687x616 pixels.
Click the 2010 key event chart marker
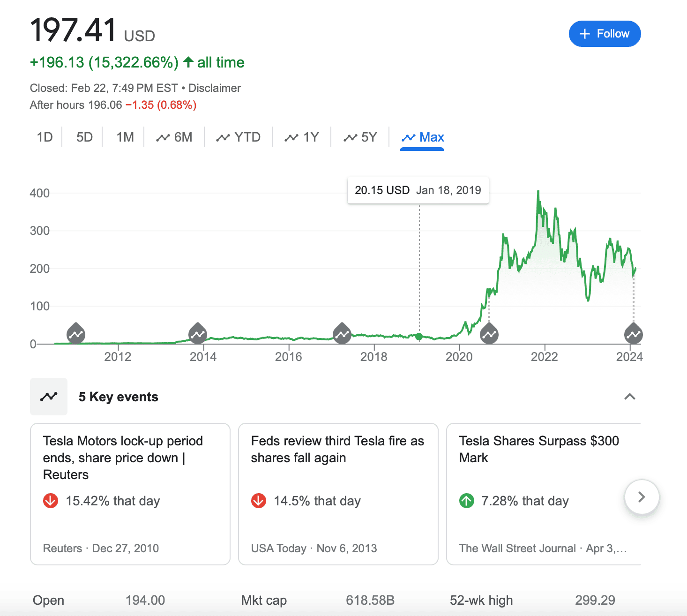pos(75,333)
